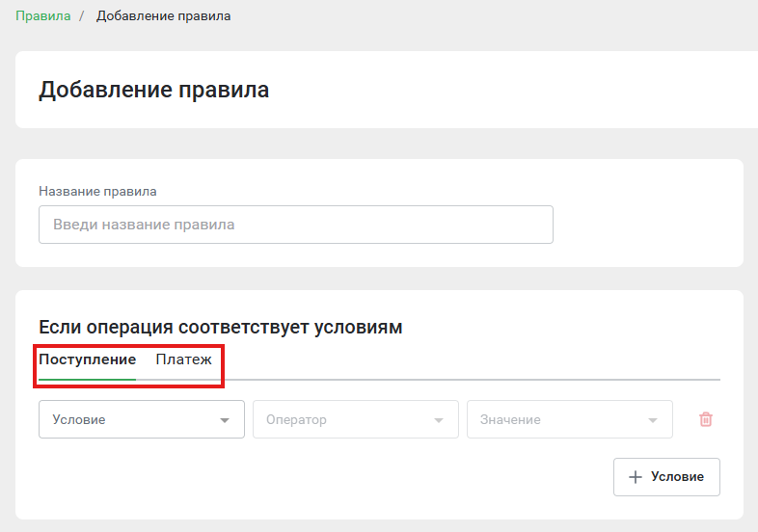
Task: Add a new condition with Условие button
Action: pos(666,477)
